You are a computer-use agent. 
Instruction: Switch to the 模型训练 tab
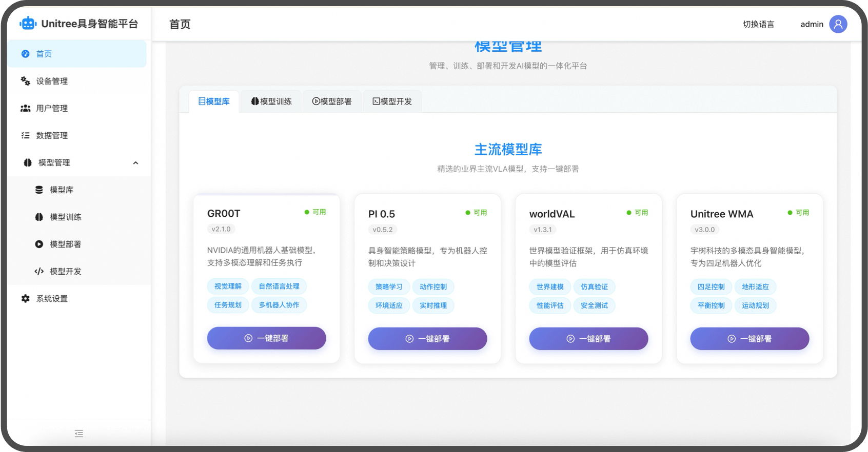click(x=271, y=101)
